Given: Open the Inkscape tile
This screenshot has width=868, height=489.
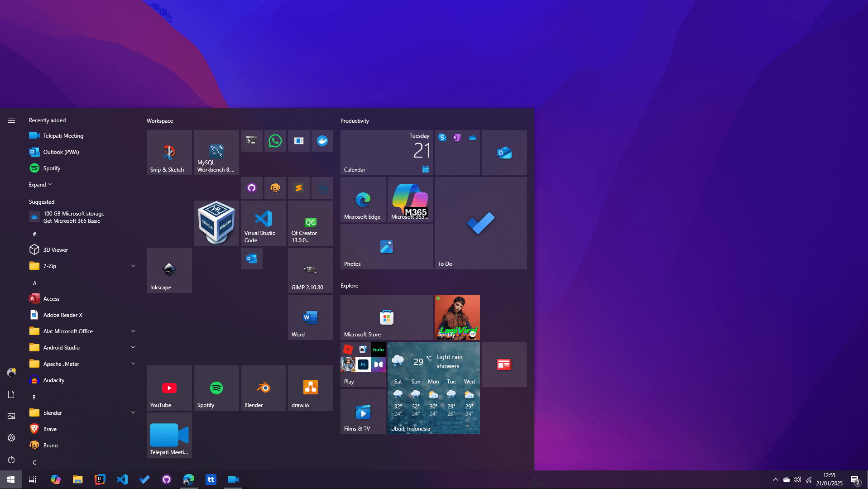Looking at the screenshot, I should coord(169,270).
